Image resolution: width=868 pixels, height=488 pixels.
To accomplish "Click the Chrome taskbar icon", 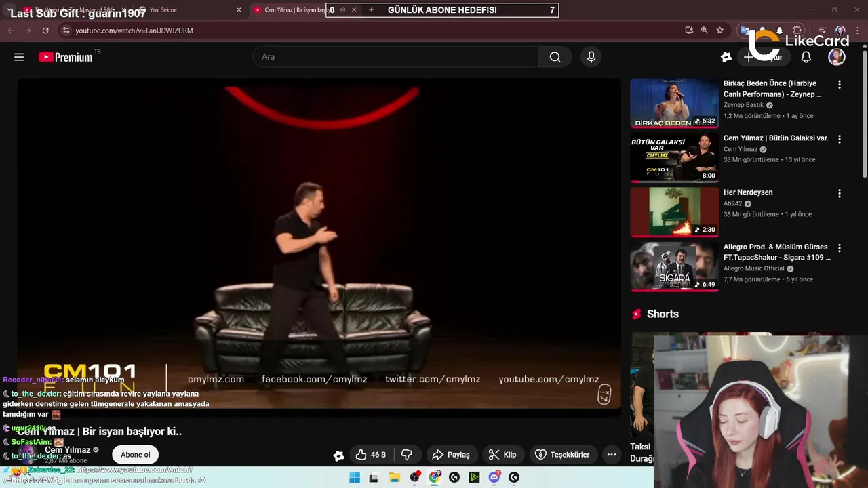I will (435, 477).
